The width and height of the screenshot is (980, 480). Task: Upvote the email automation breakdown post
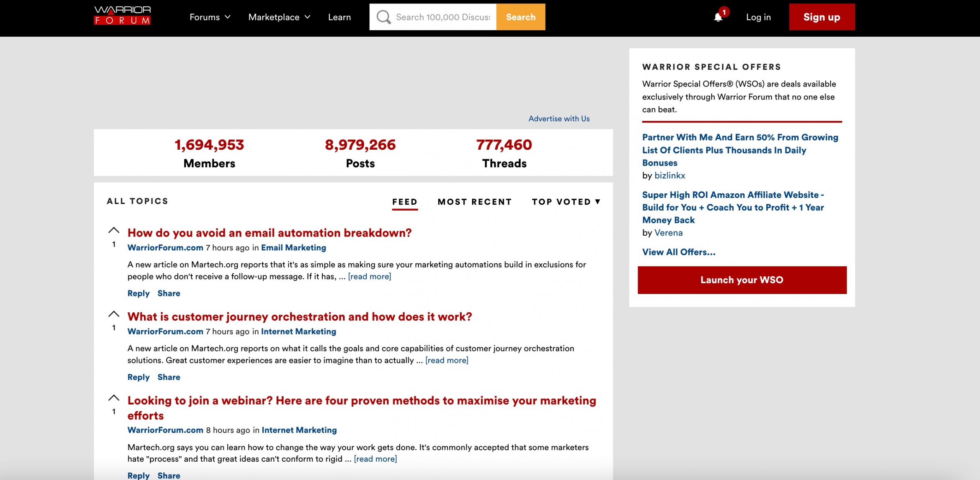[x=114, y=230]
